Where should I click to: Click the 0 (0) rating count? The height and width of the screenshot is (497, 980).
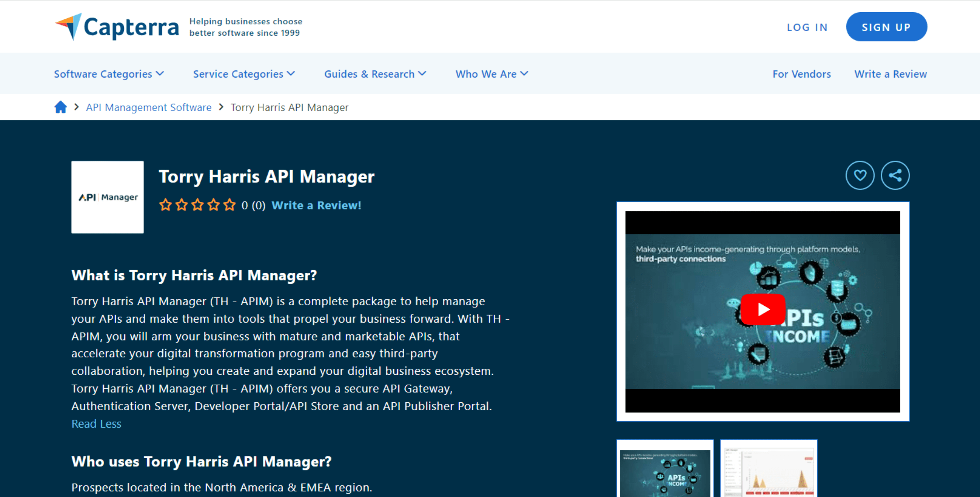coord(254,205)
